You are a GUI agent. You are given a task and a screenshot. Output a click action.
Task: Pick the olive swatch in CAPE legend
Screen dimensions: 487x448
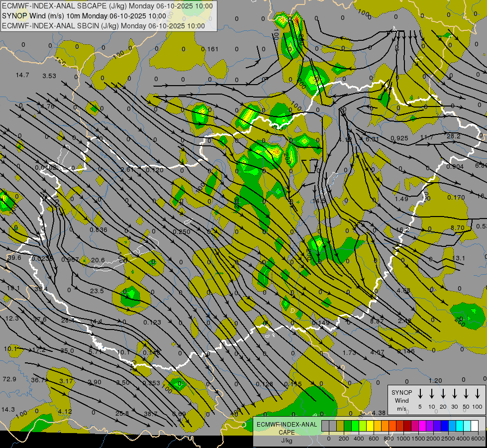340,426
